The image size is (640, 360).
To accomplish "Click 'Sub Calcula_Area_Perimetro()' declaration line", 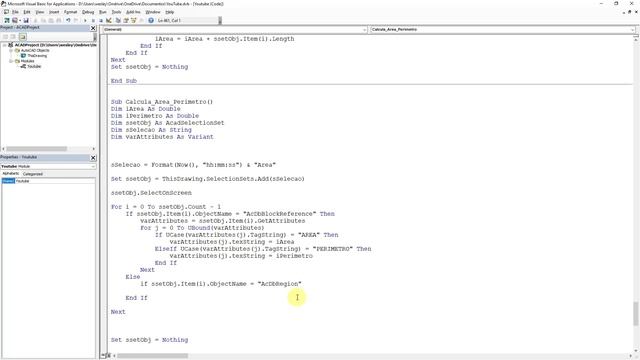I will [x=162, y=102].
